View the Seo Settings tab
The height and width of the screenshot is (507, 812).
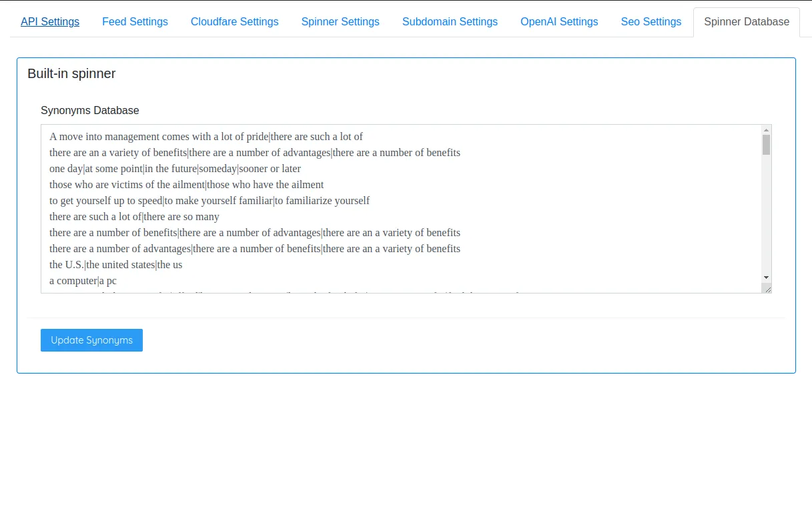(651, 21)
